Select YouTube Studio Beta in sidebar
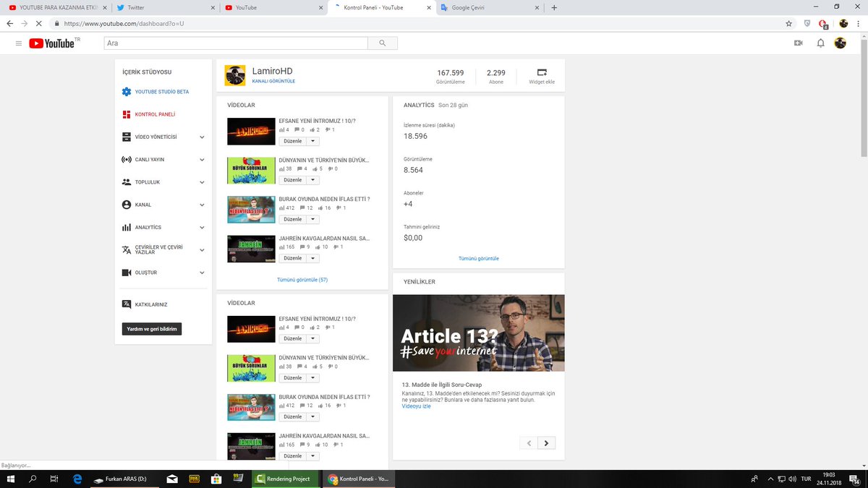This screenshot has width=868, height=488. (x=162, y=92)
